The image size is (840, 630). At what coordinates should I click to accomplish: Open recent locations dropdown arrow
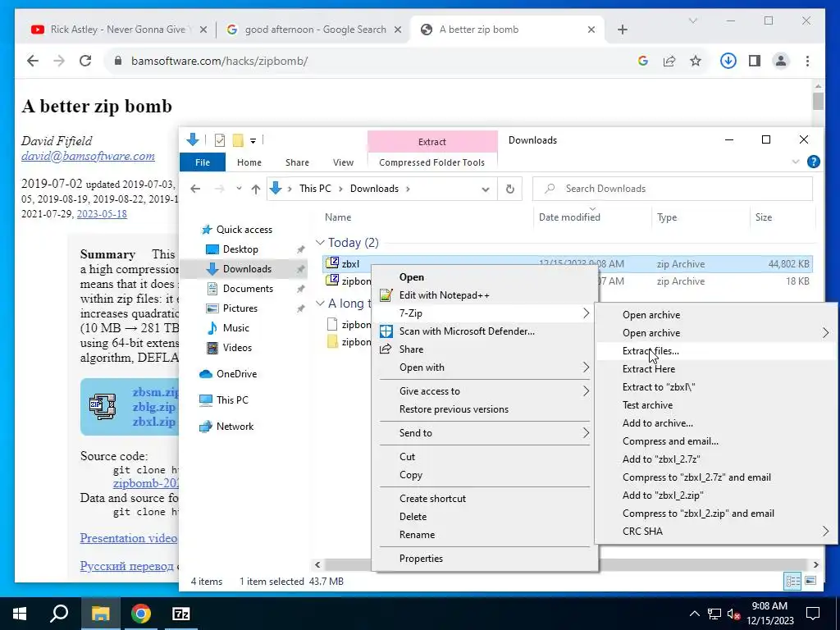pyautogui.click(x=239, y=189)
